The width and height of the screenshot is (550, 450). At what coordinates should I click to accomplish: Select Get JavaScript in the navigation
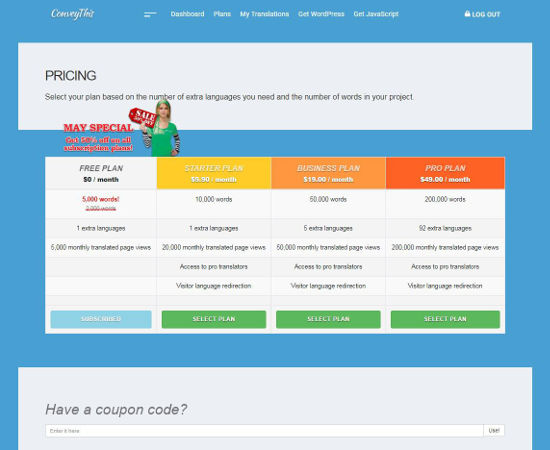click(x=376, y=14)
